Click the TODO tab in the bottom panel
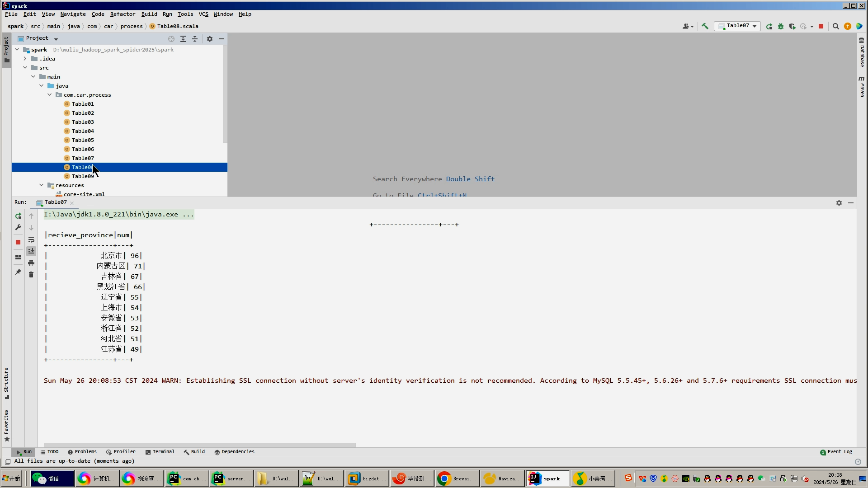The image size is (868, 488). pyautogui.click(x=52, y=451)
